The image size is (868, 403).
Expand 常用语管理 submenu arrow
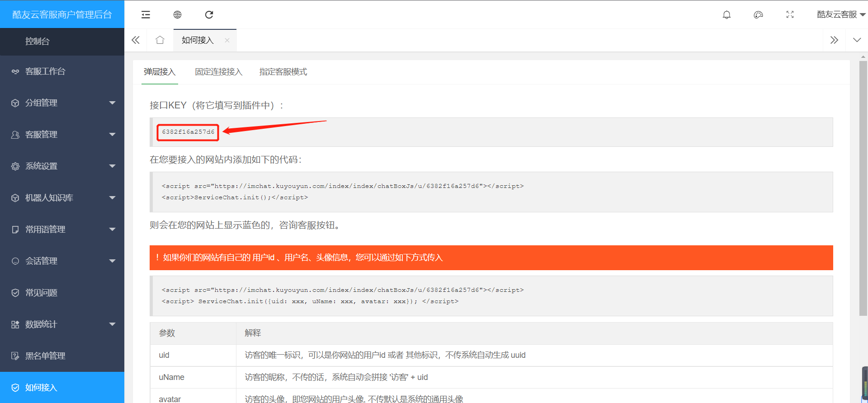(x=112, y=230)
